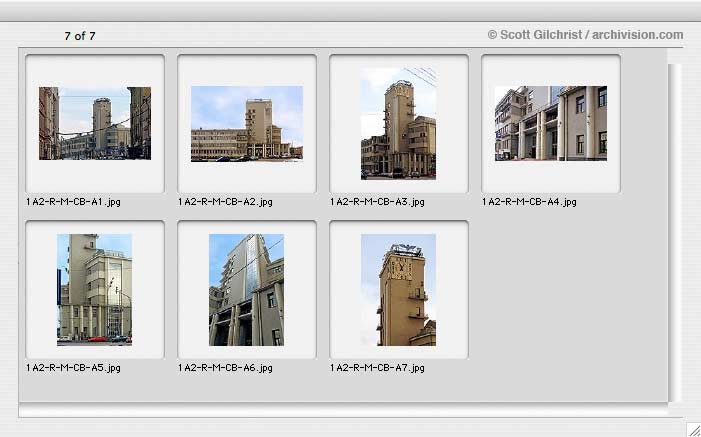Click file name 1A2-R-M-CB-A1.jpg
The width and height of the screenshot is (701, 437).
[73, 202]
